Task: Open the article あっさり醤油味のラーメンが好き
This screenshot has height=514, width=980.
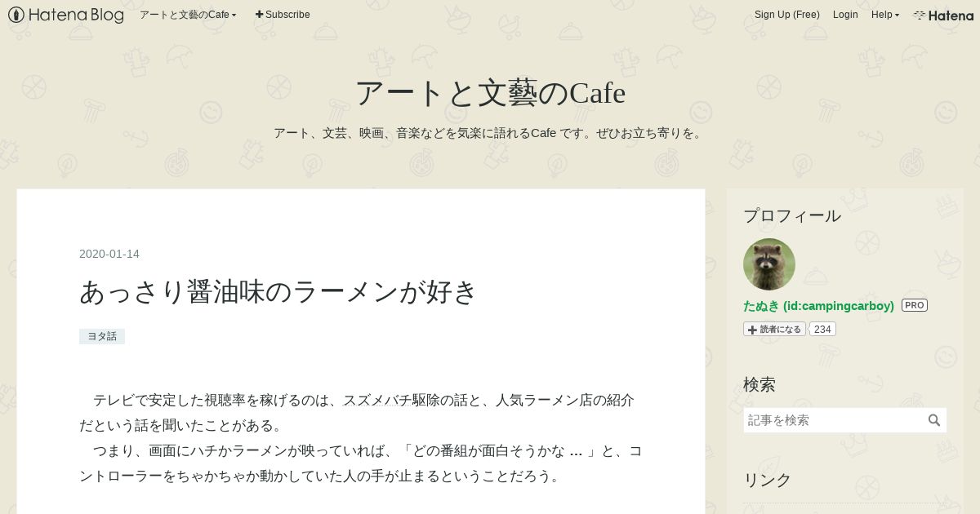Action: click(x=278, y=292)
